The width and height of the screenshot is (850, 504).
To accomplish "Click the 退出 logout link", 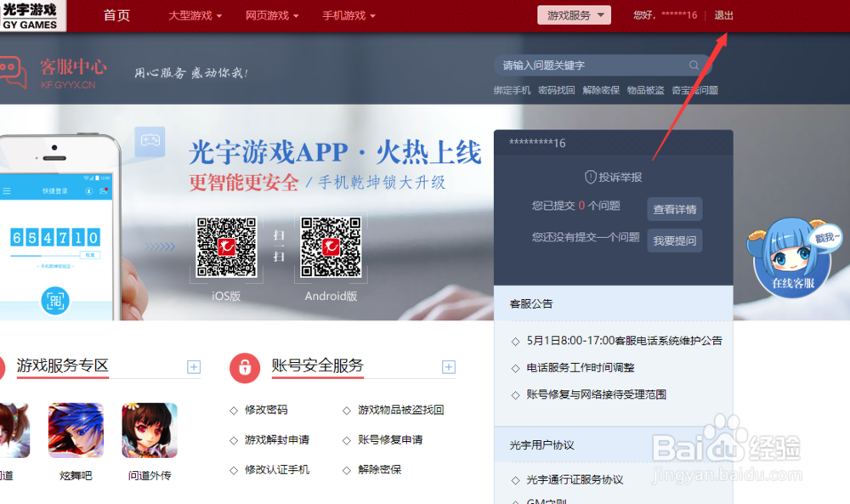I will 723,15.
